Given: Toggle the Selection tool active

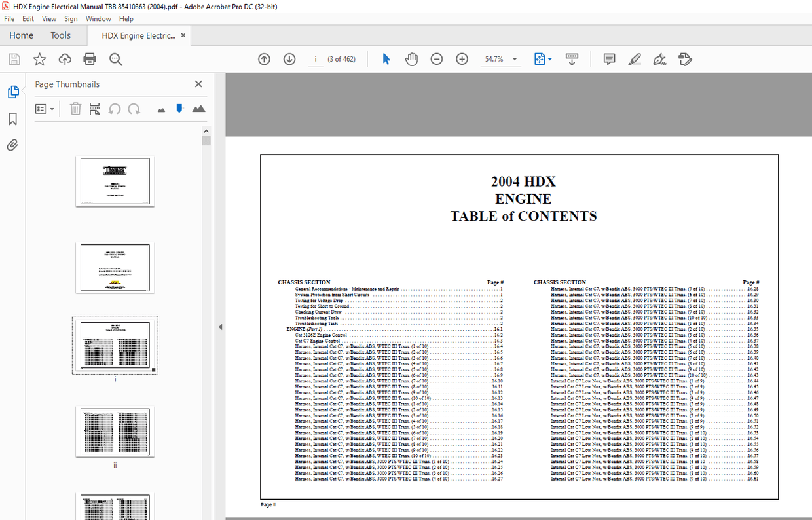Looking at the screenshot, I should (x=386, y=59).
